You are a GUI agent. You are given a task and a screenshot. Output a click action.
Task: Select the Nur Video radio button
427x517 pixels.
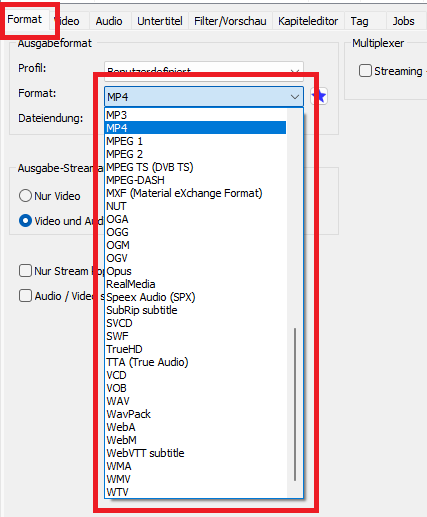coord(25,196)
